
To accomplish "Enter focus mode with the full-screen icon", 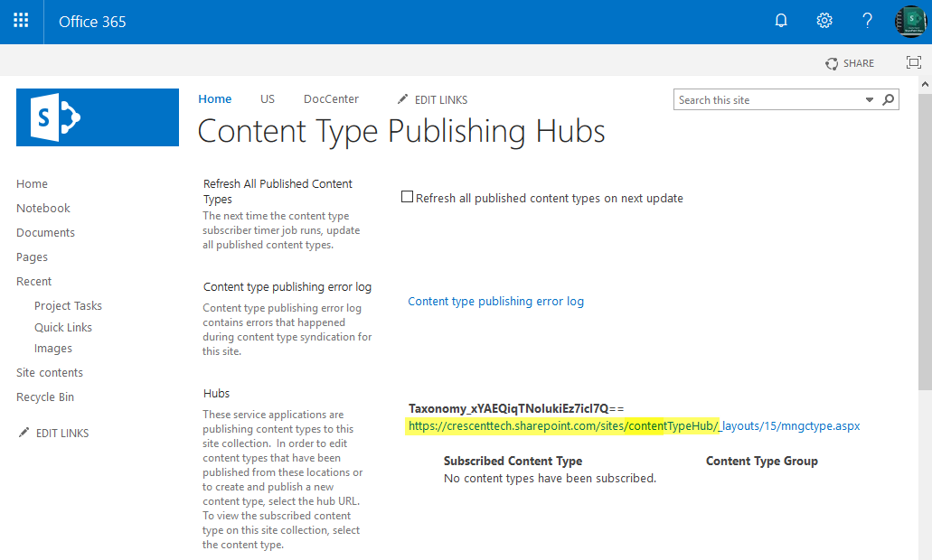I will [913, 62].
